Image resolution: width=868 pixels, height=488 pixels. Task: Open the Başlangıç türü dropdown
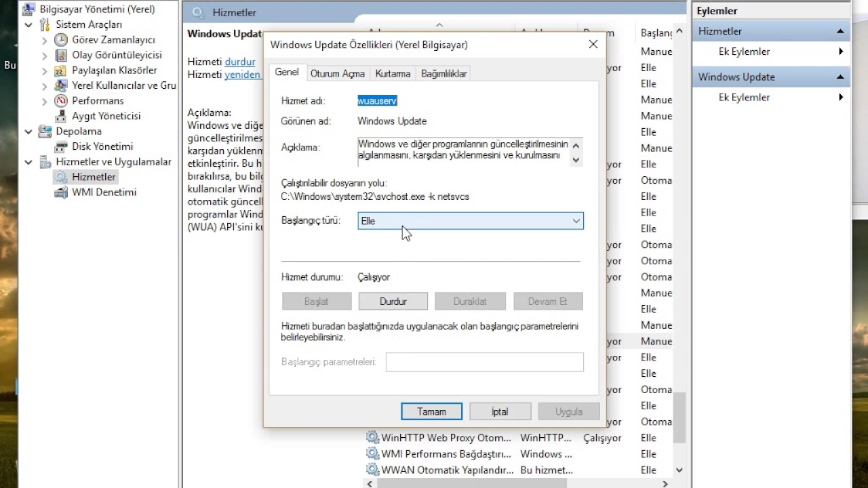coord(471,221)
